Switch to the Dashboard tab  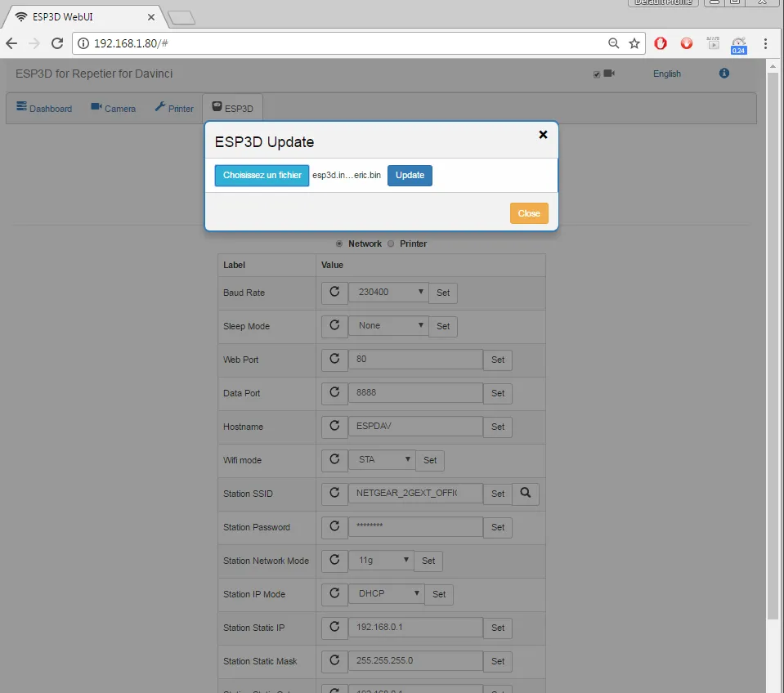44,108
